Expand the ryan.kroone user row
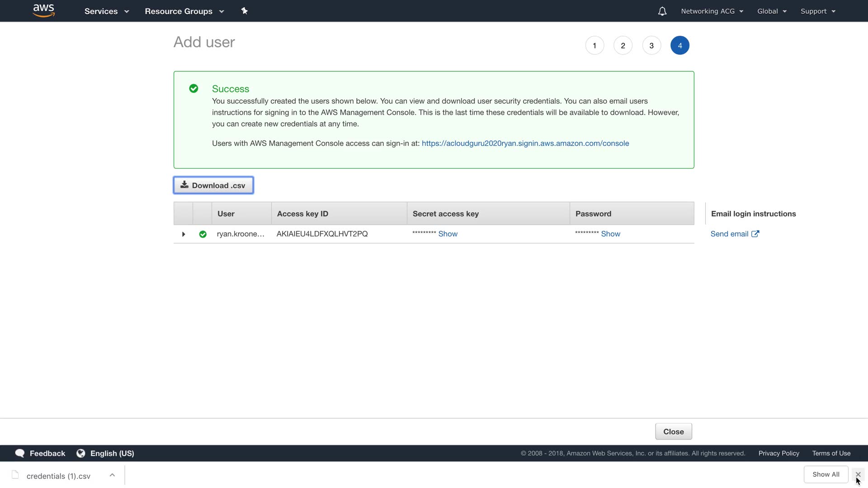The image size is (868, 488). click(x=184, y=234)
